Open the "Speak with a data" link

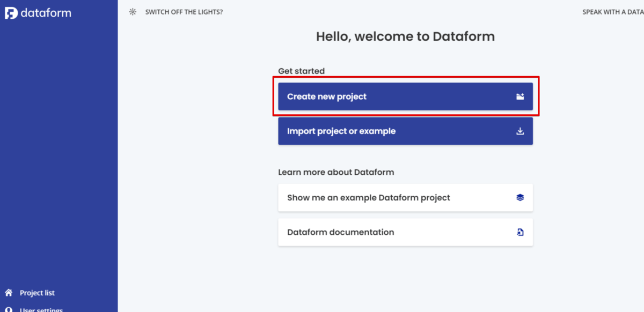[612, 12]
